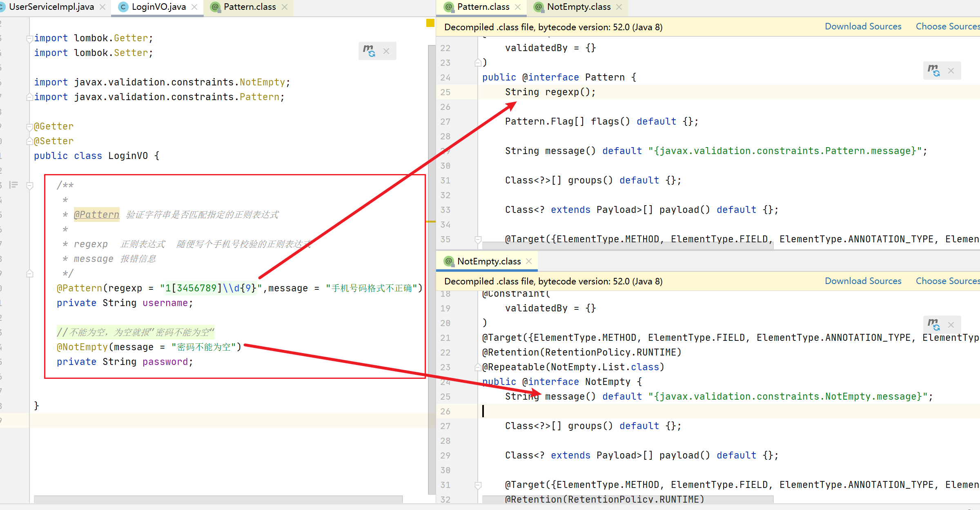980x510 pixels.
Task: Close the LoginVO.java tab
Action: pos(194,7)
